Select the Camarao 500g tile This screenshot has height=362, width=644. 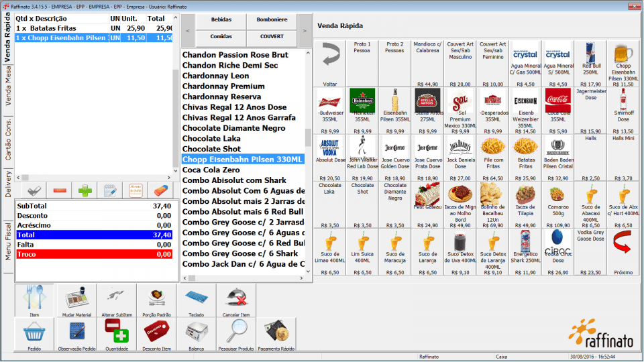click(x=557, y=205)
